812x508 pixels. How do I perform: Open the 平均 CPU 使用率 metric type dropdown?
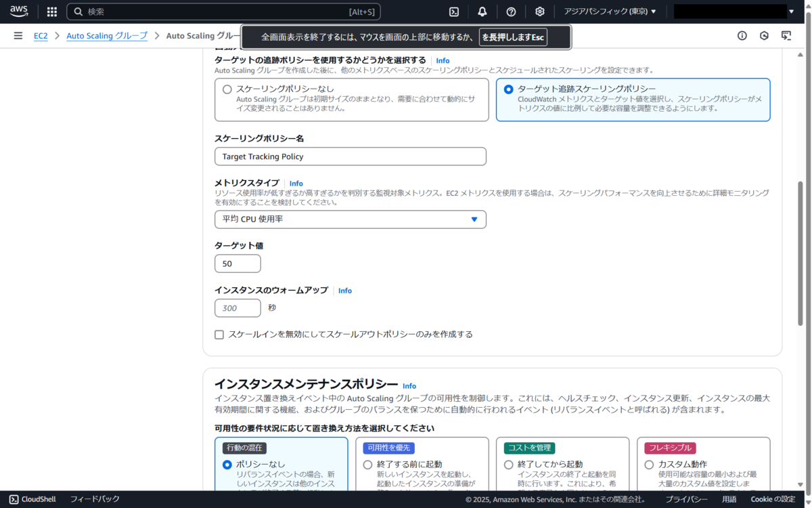coord(351,219)
